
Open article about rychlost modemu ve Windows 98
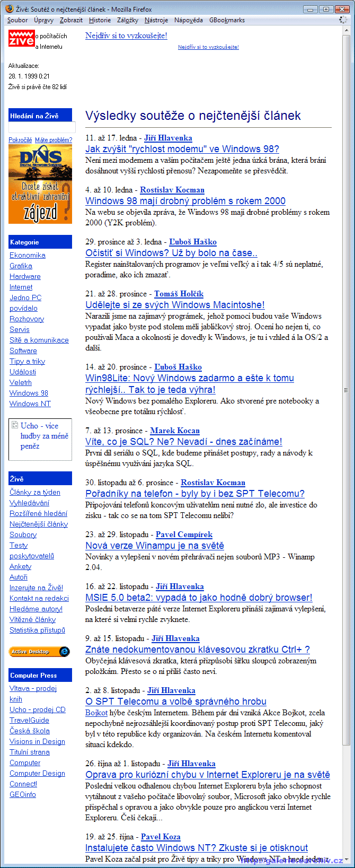click(x=182, y=149)
